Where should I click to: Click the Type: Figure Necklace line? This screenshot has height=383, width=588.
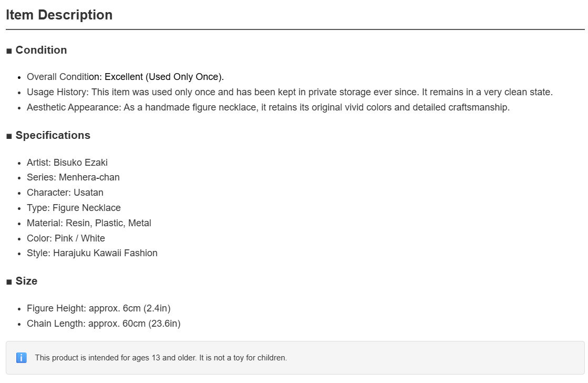(74, 208)
